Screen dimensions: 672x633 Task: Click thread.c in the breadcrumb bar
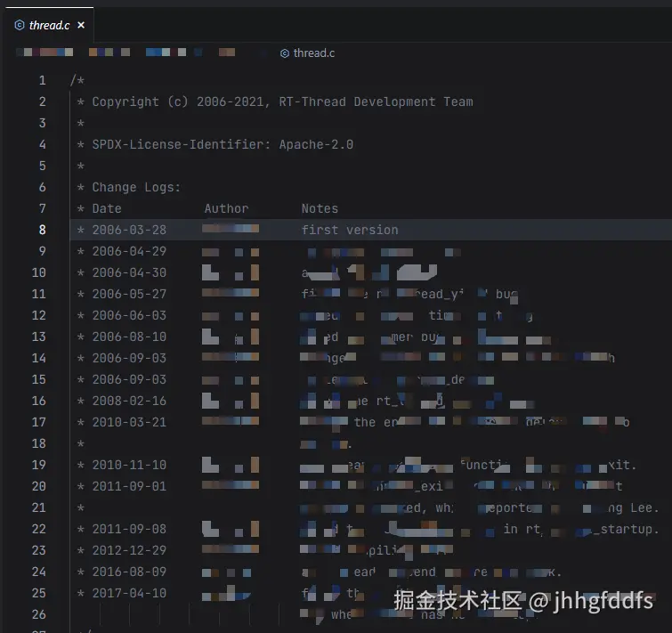point(313,53)
